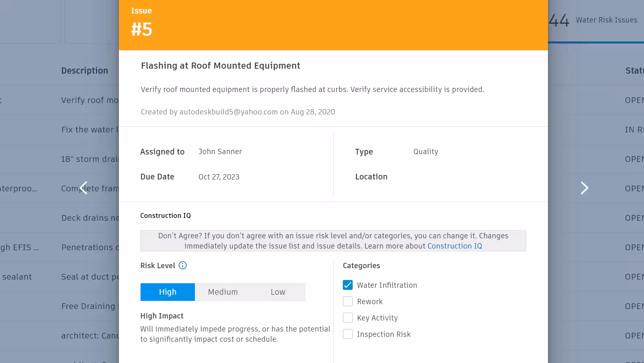The image size is (644, 363).
Task: Click the orange Issue #5 header
Action: click(333, 25)
